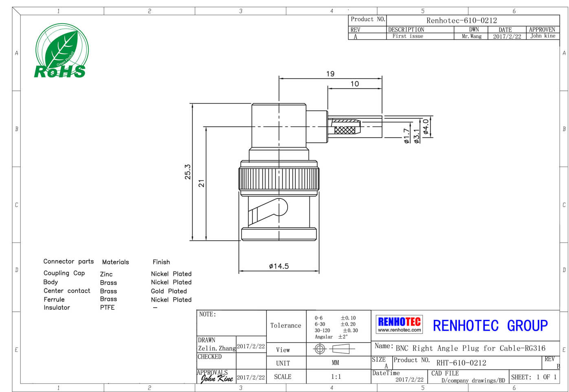Click the First issue revision description

[408, 36]
